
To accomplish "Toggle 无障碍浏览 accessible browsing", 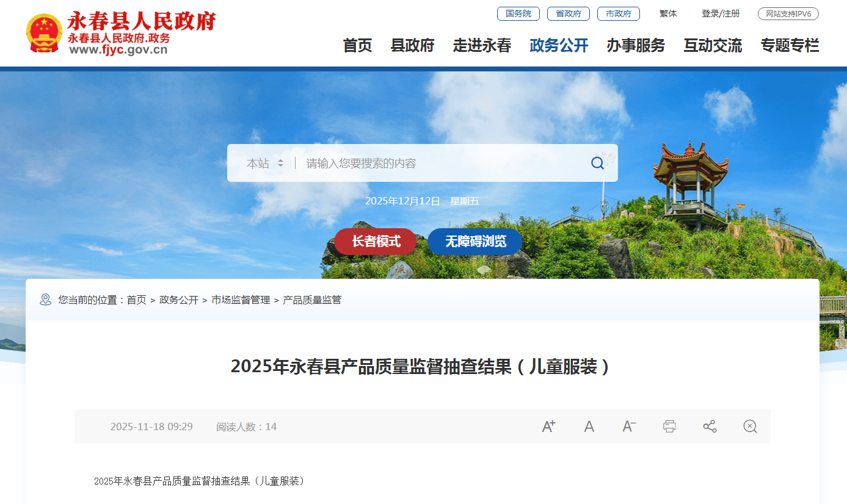I will tap(475, 242).
